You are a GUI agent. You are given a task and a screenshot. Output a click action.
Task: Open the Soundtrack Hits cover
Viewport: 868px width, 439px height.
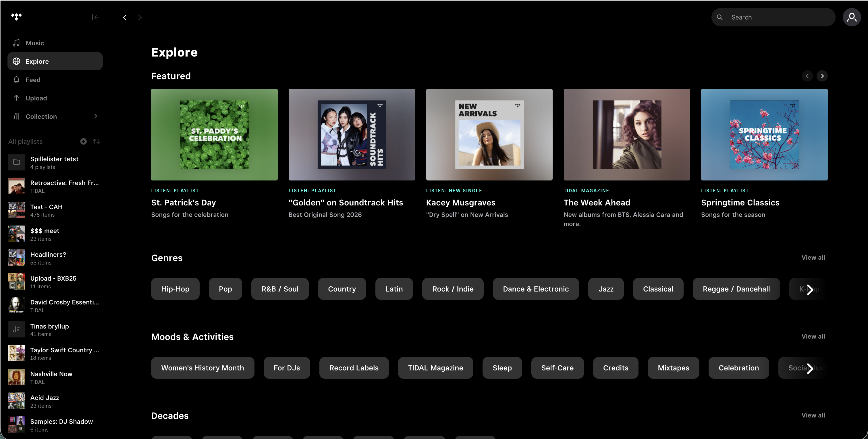352,135
